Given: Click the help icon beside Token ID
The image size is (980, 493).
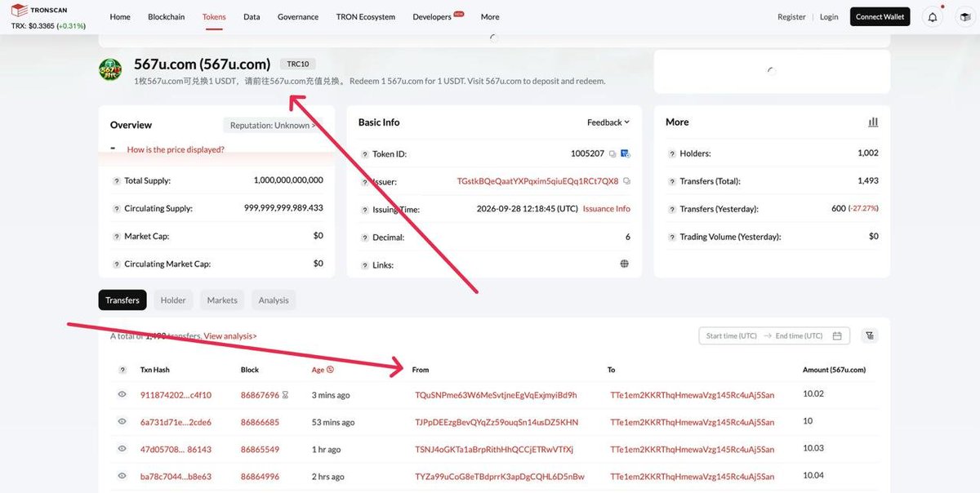Looking at the screenshot, I should pyautogui.click(x=365, y=154).
